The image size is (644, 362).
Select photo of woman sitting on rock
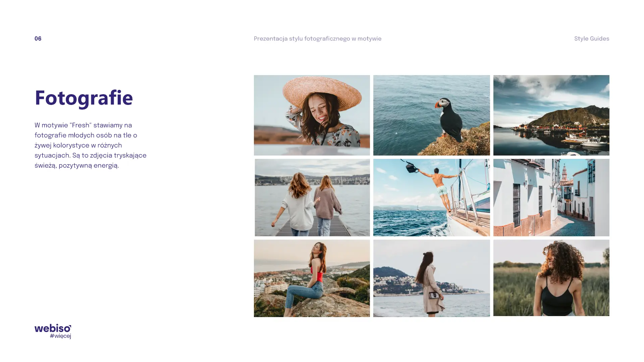pyautogui.click(x=312, y=278)
